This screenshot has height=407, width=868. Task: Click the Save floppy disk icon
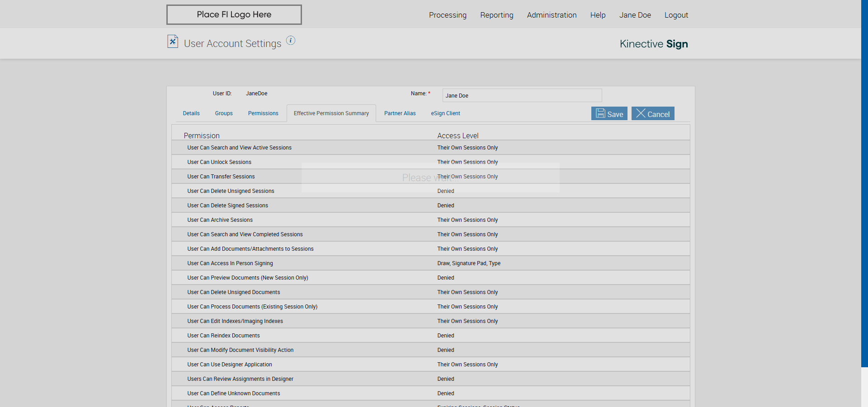point(600,113)
